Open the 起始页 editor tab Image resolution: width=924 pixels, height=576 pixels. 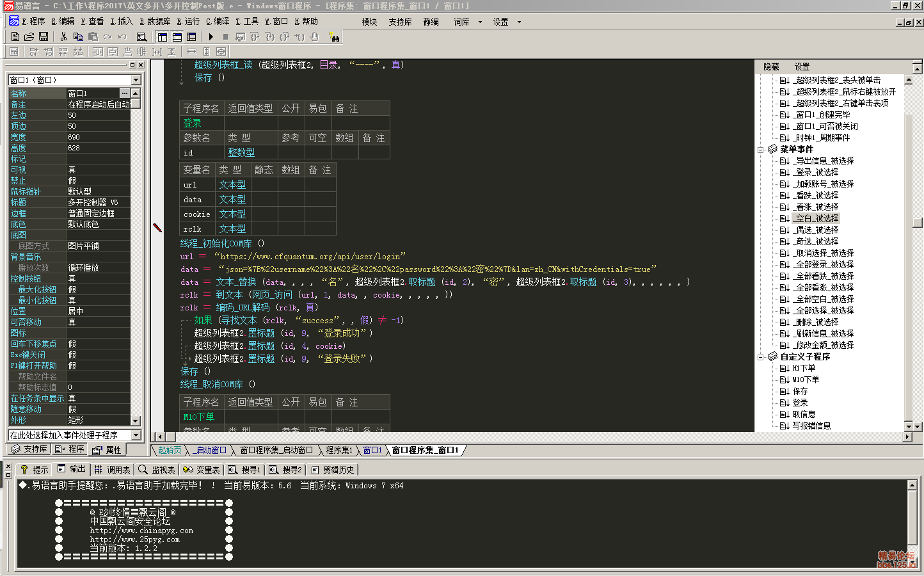[x=170, y=451]
